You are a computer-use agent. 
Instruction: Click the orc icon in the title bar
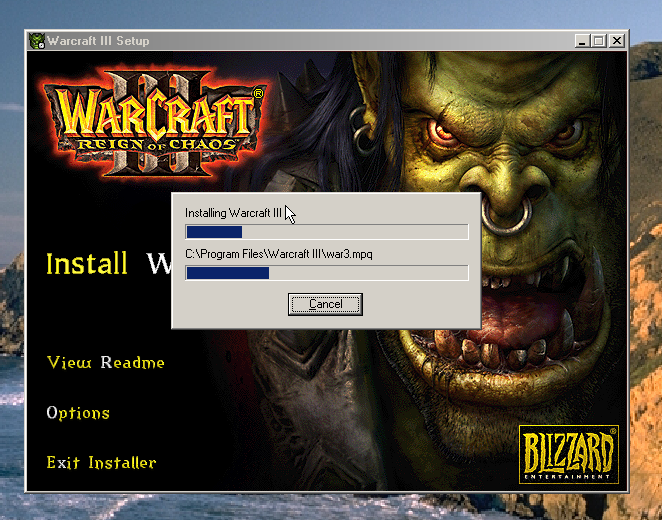click(37, 41)
